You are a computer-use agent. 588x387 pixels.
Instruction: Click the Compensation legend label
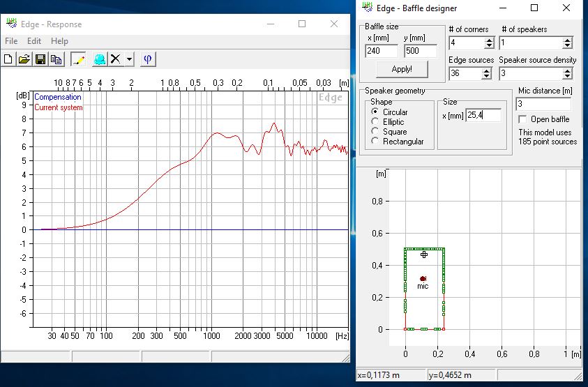point(58,97)
